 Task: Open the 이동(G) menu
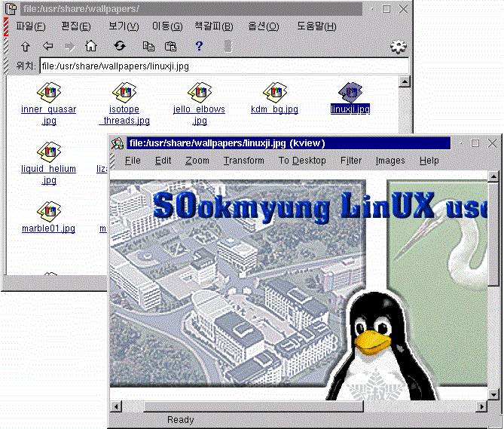click(x=167, y=26)
